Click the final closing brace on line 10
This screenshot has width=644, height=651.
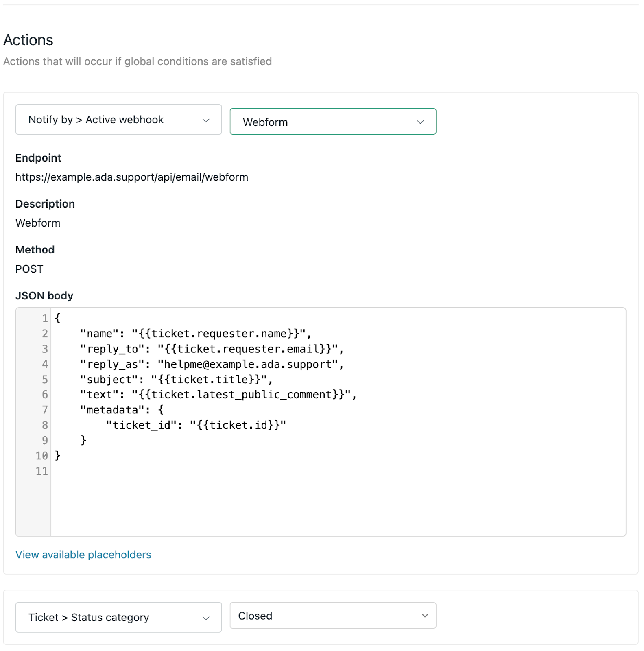pyautogui.click(x=58, y=456)
